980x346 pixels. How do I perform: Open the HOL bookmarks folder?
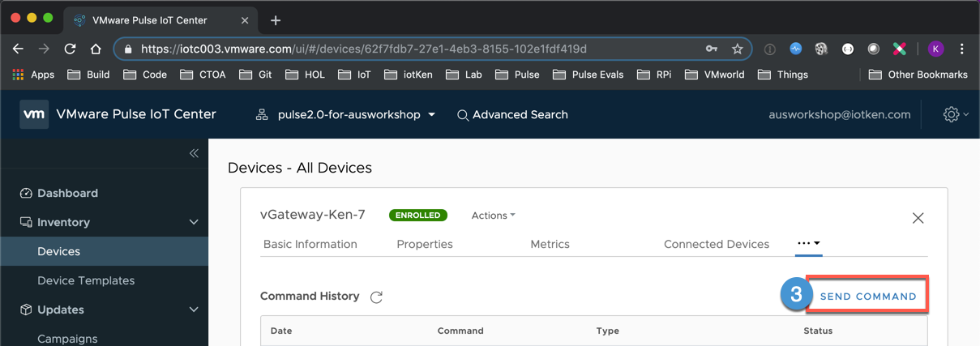pyautogui.click(x=305, y=75)
